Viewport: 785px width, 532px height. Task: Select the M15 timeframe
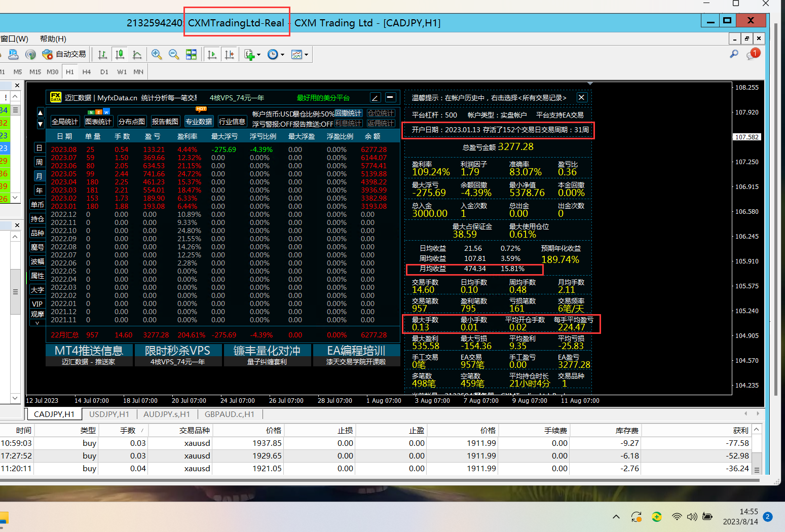(x=35, y=72)
